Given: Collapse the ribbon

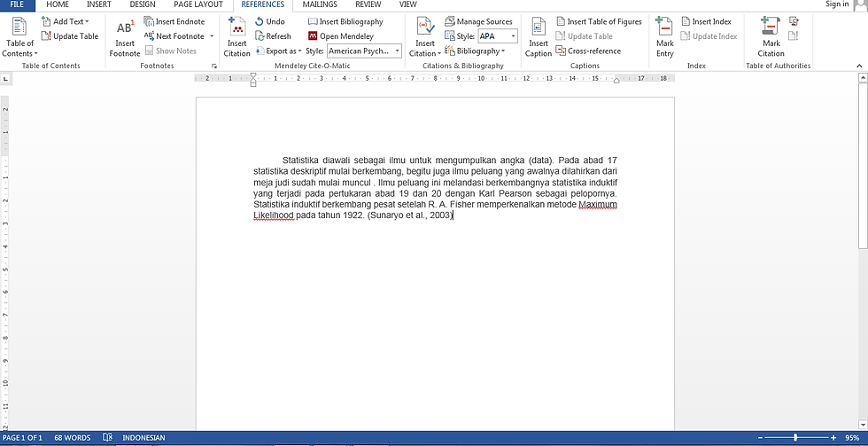Looking at the screenshot, I should pyautogui.click(x=859, y=66).
